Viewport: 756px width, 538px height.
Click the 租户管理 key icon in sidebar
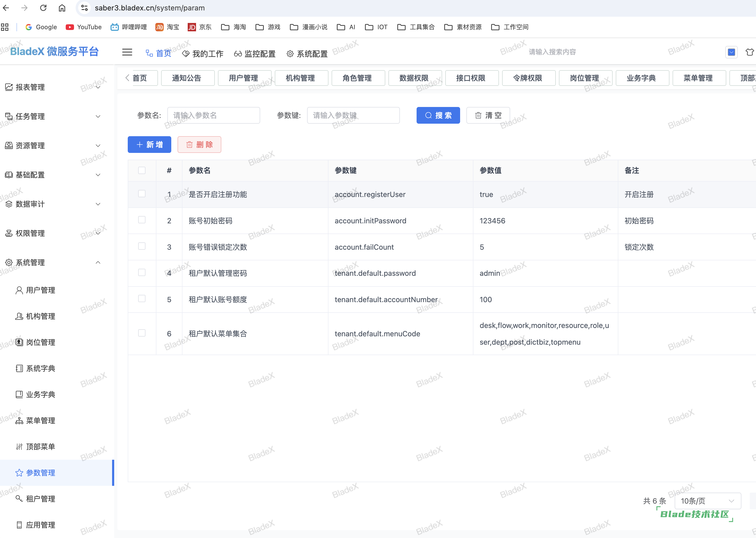(19, 499)
